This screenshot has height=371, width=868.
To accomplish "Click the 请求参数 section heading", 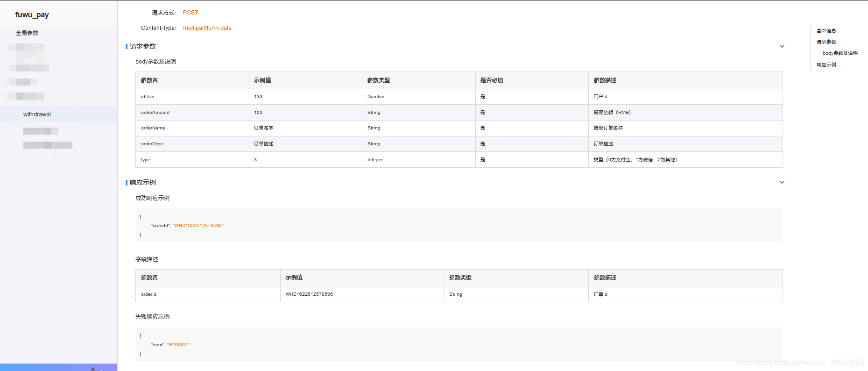I will pyautogui.click(x=143, y=46).
